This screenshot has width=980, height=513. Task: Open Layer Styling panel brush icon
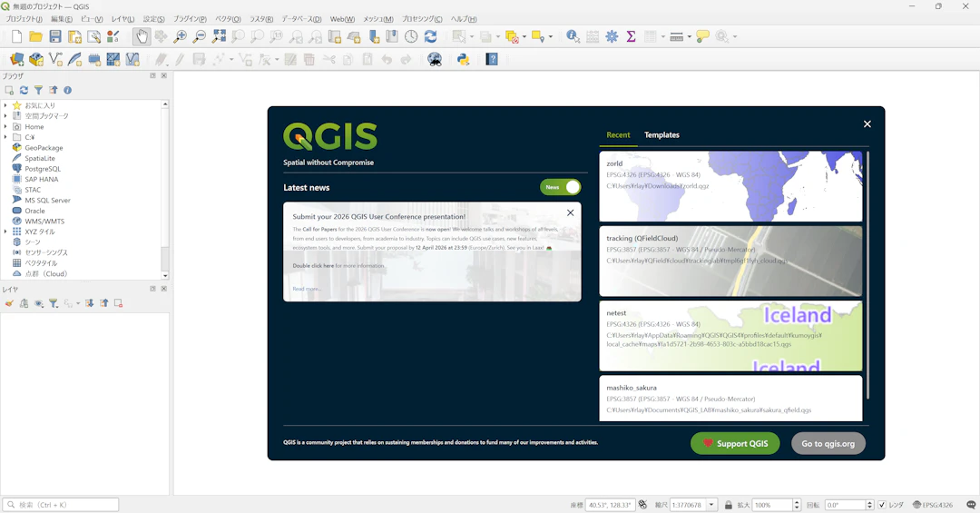(x=9, y=303)
